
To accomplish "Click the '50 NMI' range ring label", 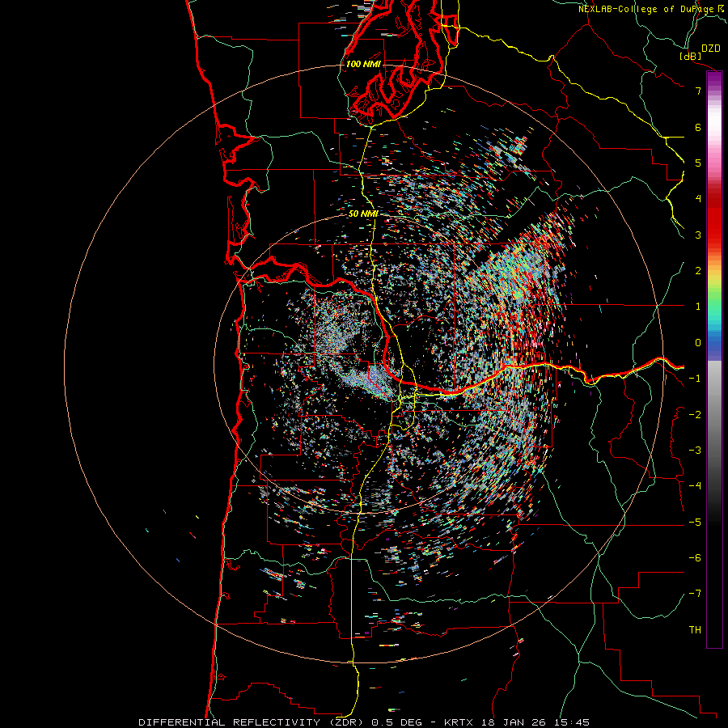I will pos(363,214).
